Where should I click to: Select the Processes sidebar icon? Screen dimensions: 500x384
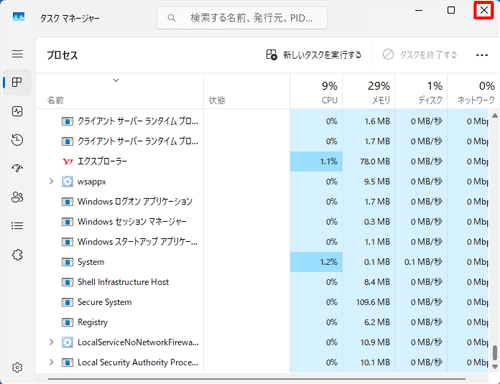point(17,82)
